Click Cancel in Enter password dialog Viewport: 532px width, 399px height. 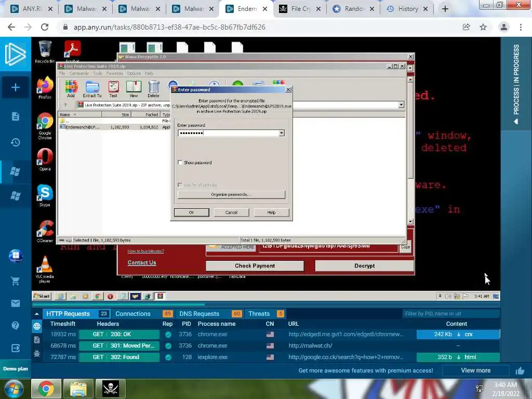point(231,212)
